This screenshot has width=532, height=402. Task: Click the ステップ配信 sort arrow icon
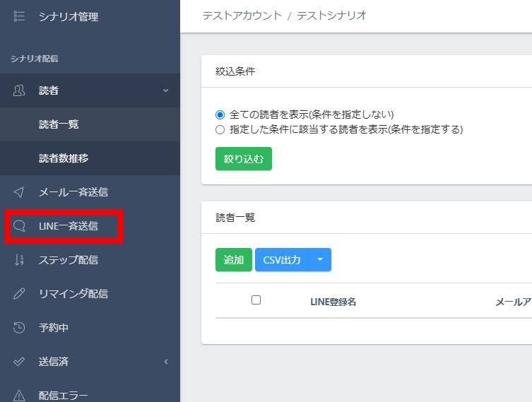coord(19,260)
